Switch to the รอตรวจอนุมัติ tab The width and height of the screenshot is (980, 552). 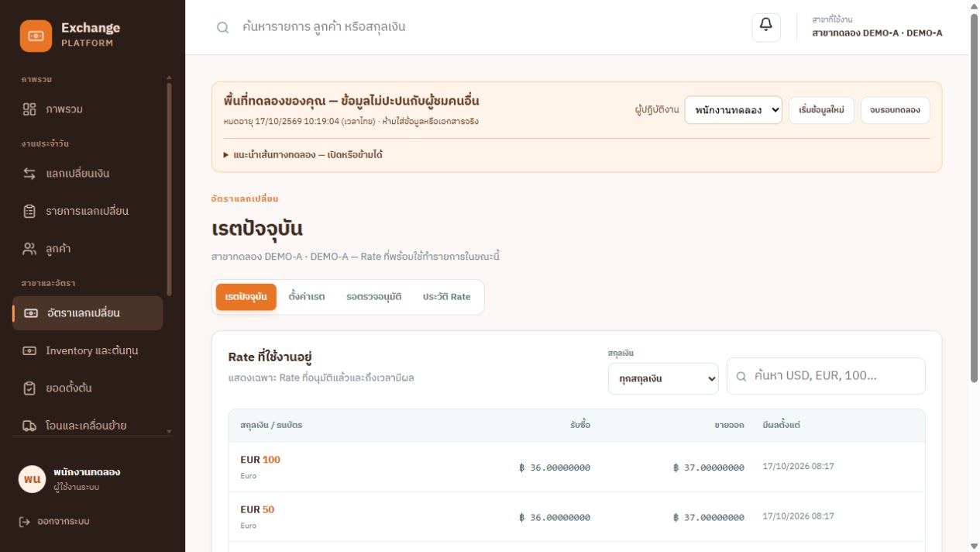coord(374,297)
